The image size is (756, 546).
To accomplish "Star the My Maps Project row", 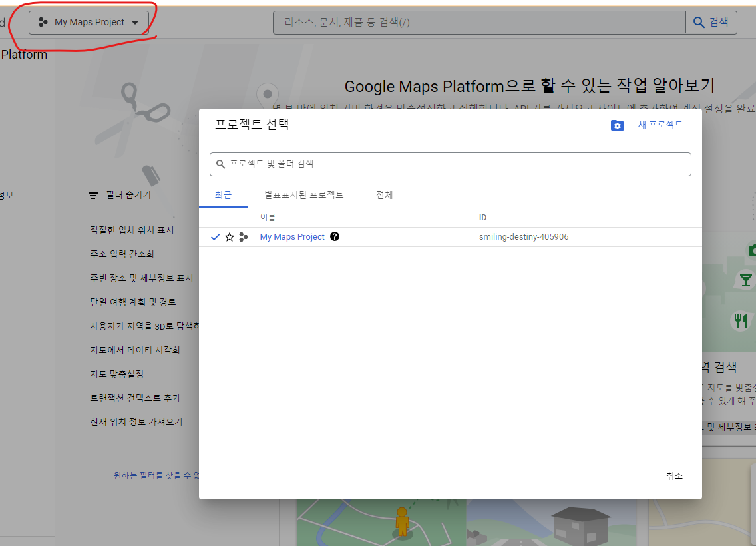I will 230,237.
